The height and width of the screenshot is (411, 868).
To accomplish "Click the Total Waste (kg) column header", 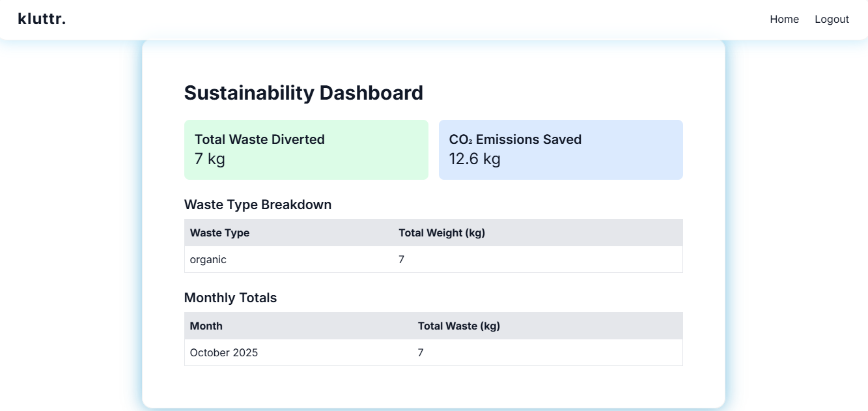I will [458, 326].
